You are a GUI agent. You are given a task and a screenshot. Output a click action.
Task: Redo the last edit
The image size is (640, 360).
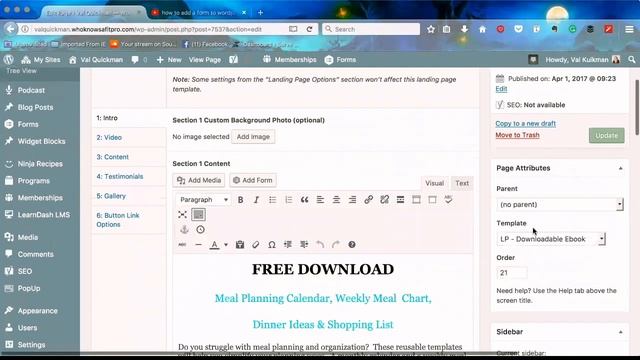coord(336,244)
